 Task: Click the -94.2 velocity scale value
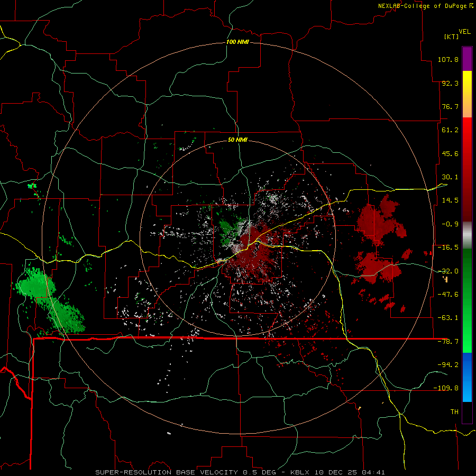tap(448, 364)
